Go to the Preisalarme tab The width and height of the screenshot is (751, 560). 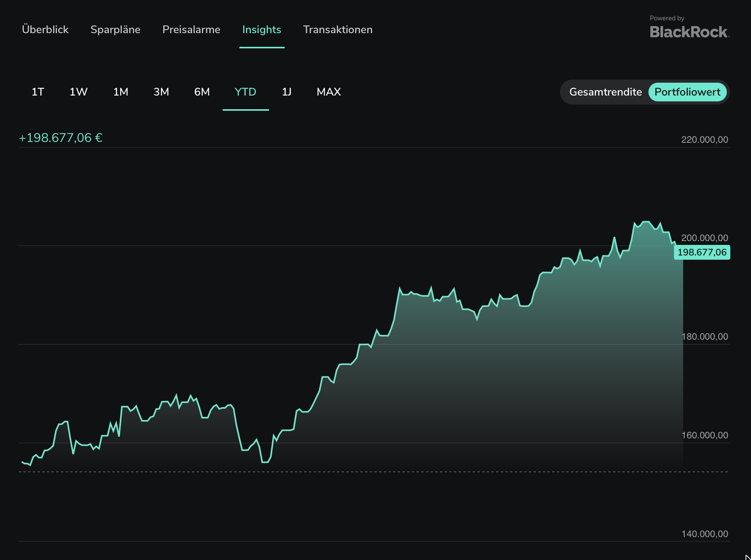[191, 30]
